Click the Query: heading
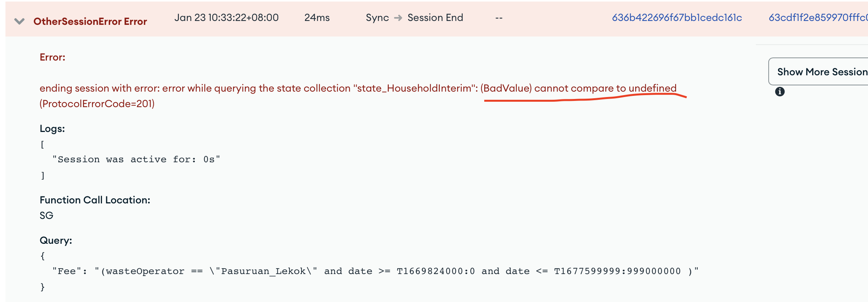Viewport: 868px width, 302px height. 56,241
